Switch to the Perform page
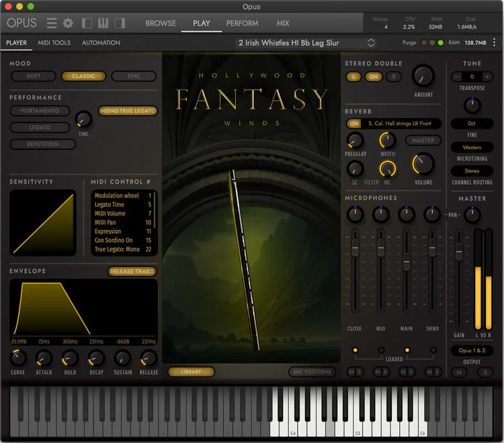504x443 pixels. (x=242, y=23)
